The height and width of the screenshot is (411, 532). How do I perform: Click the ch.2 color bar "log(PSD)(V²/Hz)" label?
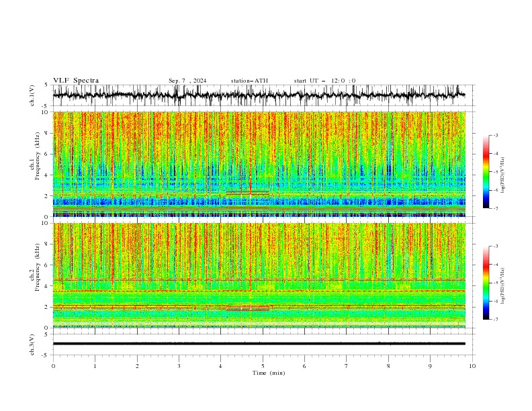pyautogui.click(x=502, y=286)
